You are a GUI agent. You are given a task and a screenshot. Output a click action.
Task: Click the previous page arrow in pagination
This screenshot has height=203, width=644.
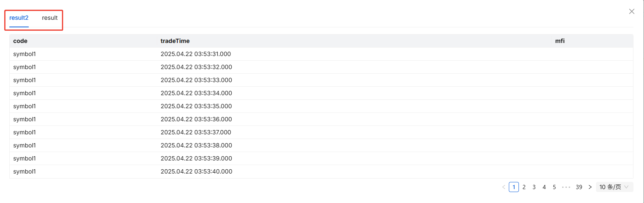(x=503, y=187)
